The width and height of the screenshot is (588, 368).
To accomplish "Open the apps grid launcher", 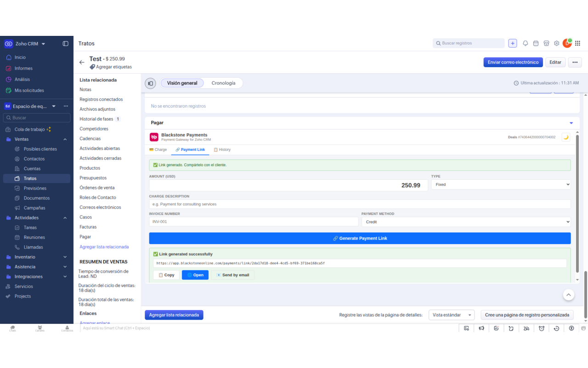I will pyautogui.click(x=577, y=43).
